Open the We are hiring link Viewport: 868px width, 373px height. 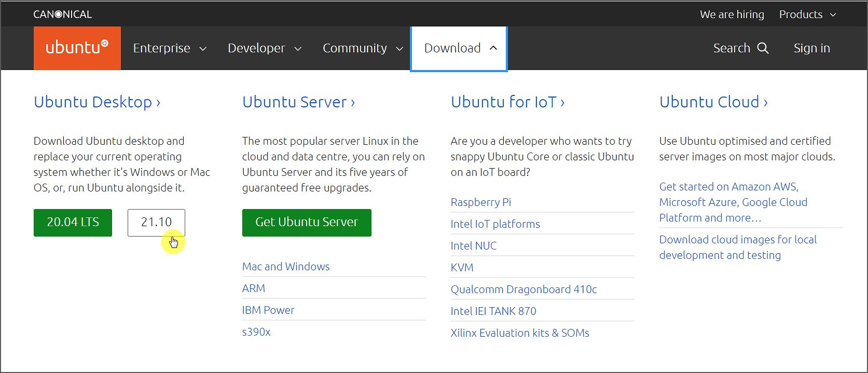point(732,15)
